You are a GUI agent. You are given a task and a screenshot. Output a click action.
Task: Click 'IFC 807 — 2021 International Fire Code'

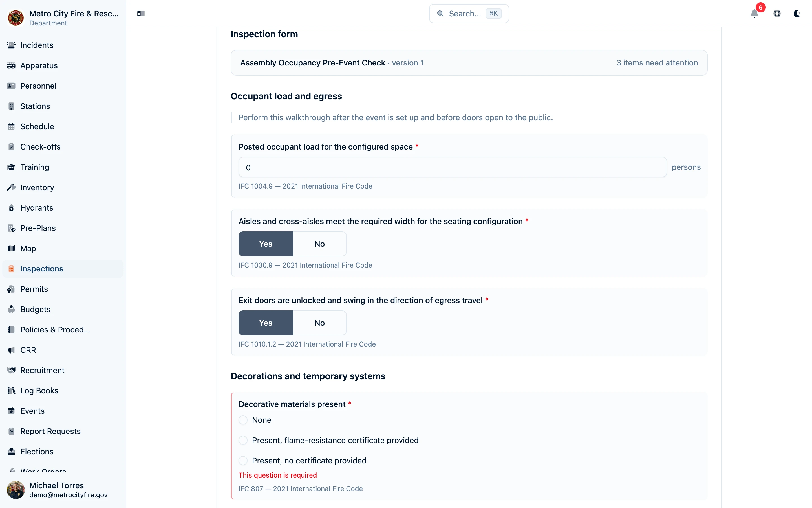click(301, 489)
